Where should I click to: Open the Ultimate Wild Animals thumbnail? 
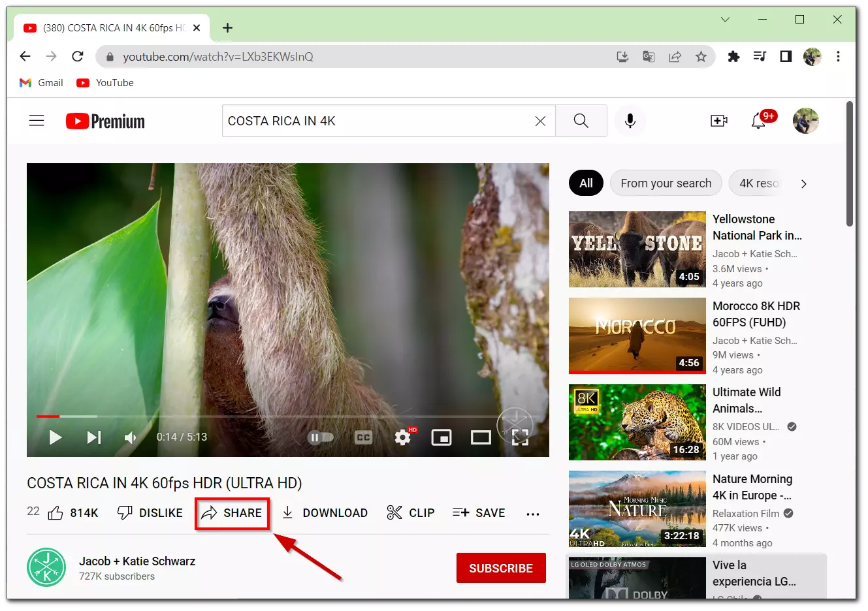pos(637,422)
